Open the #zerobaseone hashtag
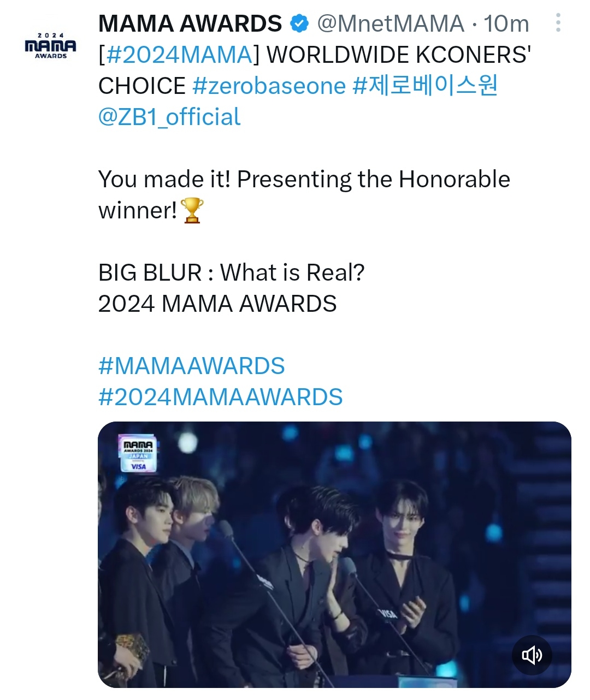 (x=269, y=86)
